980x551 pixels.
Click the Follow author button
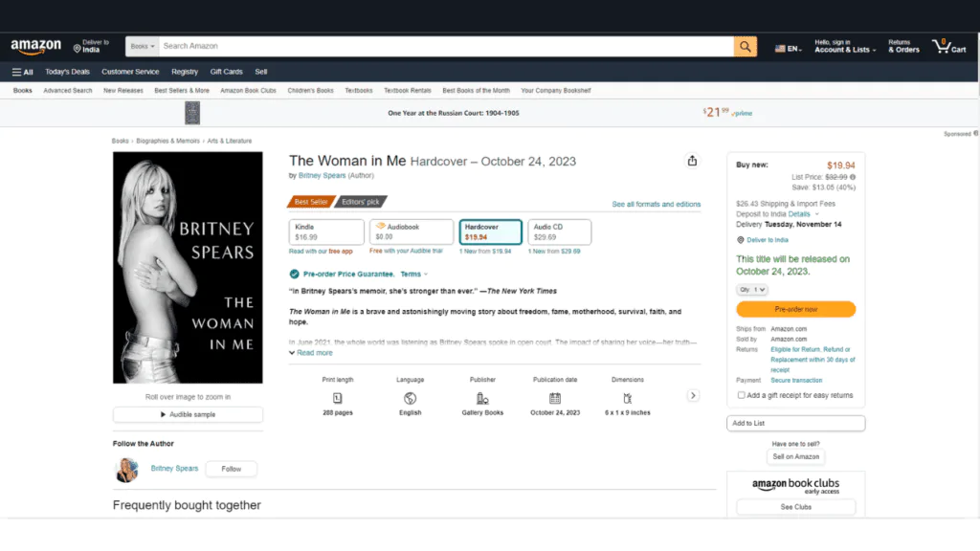[231, 469]
